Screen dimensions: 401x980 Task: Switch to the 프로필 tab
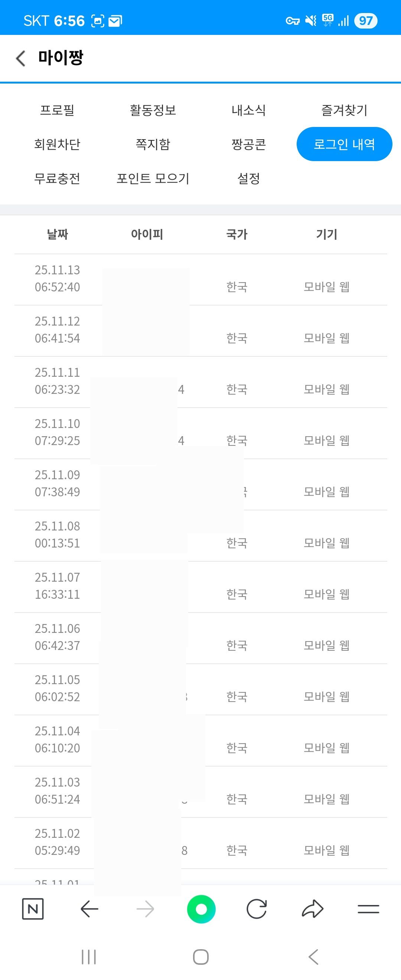[57, 110]
